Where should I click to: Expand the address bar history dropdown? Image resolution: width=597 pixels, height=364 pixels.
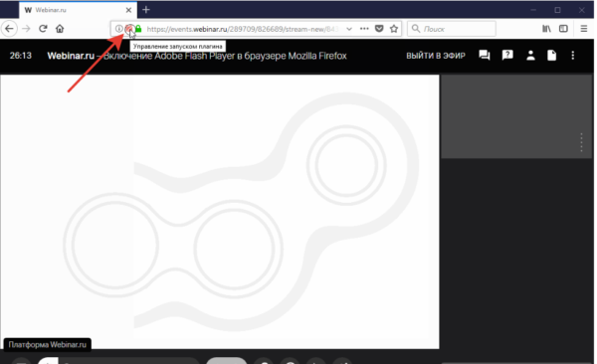[349, 29]
